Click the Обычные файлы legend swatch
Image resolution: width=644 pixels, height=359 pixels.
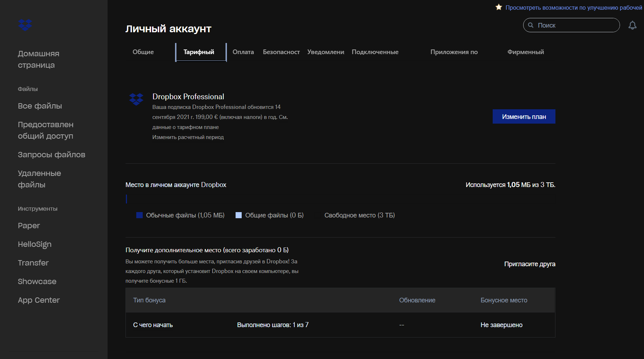139,215
